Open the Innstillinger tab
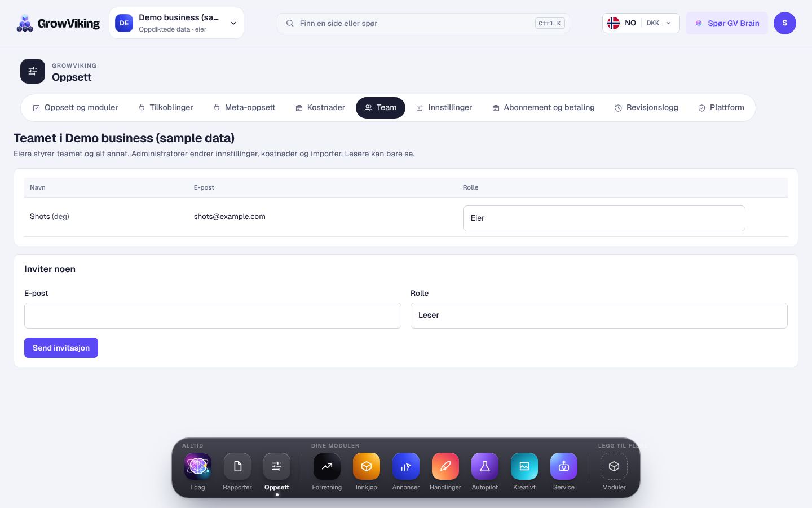812x508 pixels. (x=444, y=108)
